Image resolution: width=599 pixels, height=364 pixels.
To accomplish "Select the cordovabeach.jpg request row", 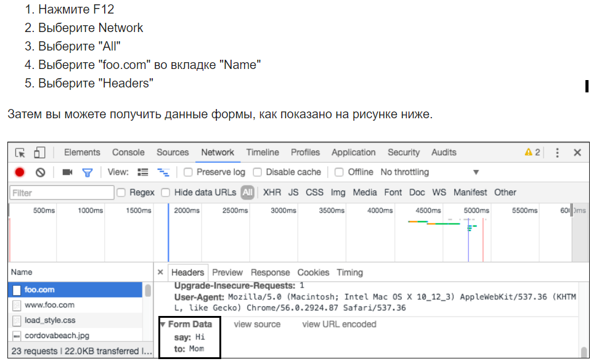I will [x=75, y=336].
